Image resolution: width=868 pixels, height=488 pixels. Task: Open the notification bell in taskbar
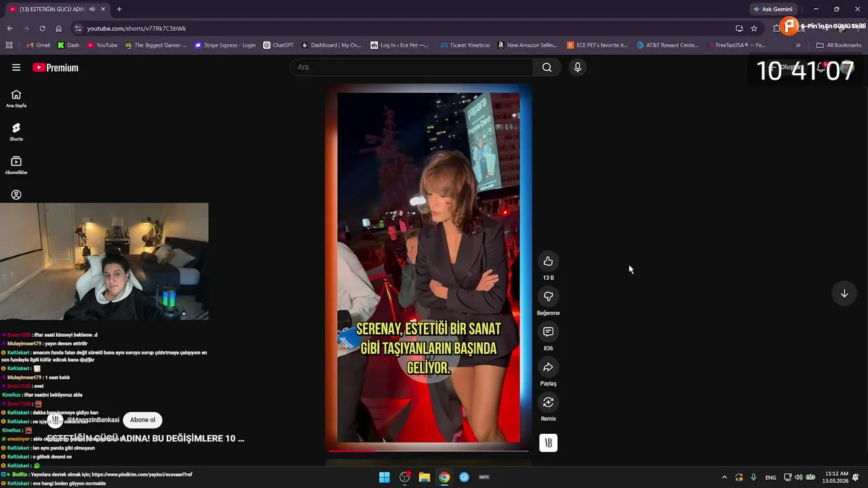coord(856,477)
